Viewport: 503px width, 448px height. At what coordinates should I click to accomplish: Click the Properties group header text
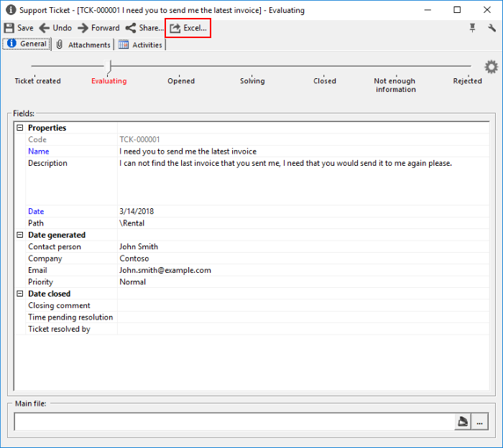[47, 128]
